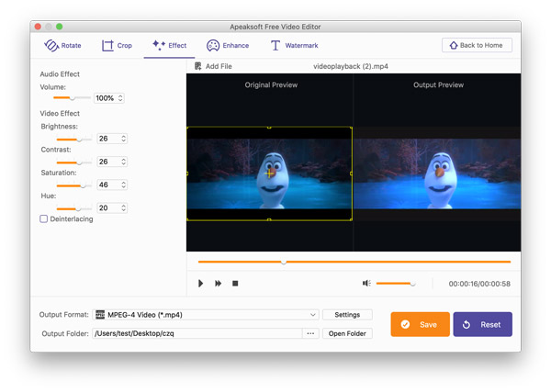Click the Brightness value stepper

pyautogui.click(x=123, y=139)
